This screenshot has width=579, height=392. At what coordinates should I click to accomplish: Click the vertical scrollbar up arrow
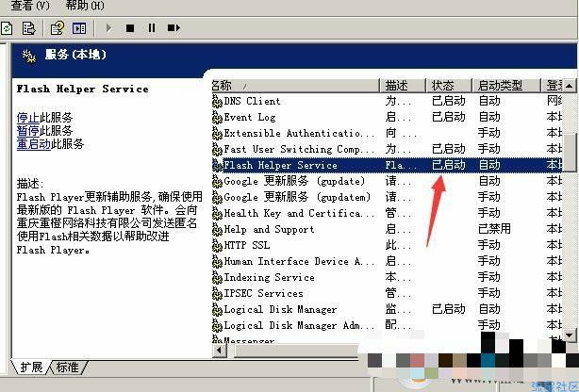point(569,86)
